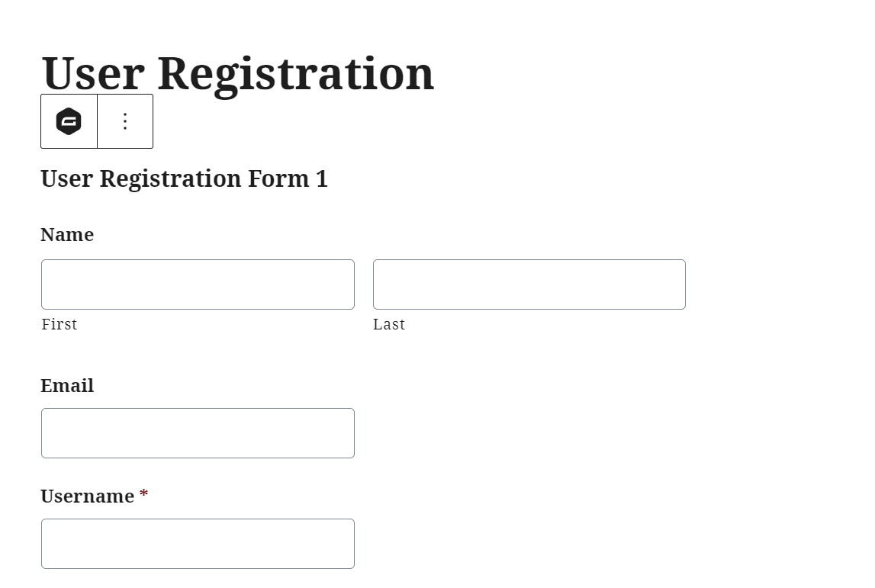The width and height of the screenshot is (875, 588).
Task: Click the First sub-label under the name field
Action: pyautogui.click(x=60, y=324)
